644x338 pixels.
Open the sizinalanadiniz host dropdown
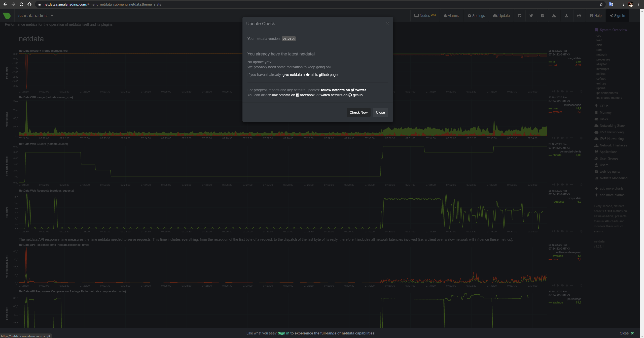point(35,16)
